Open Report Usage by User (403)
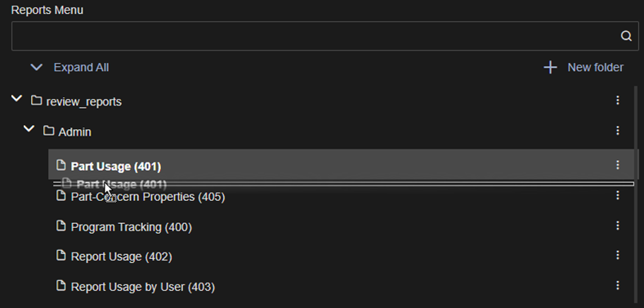Screen dimensions: 644x308 pyautogui.click(x=143, y=287)
